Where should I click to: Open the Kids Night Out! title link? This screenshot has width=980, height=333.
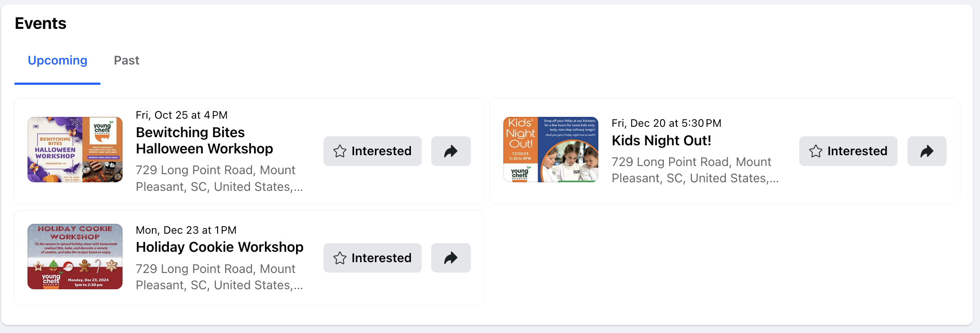[x=661, y=140]
